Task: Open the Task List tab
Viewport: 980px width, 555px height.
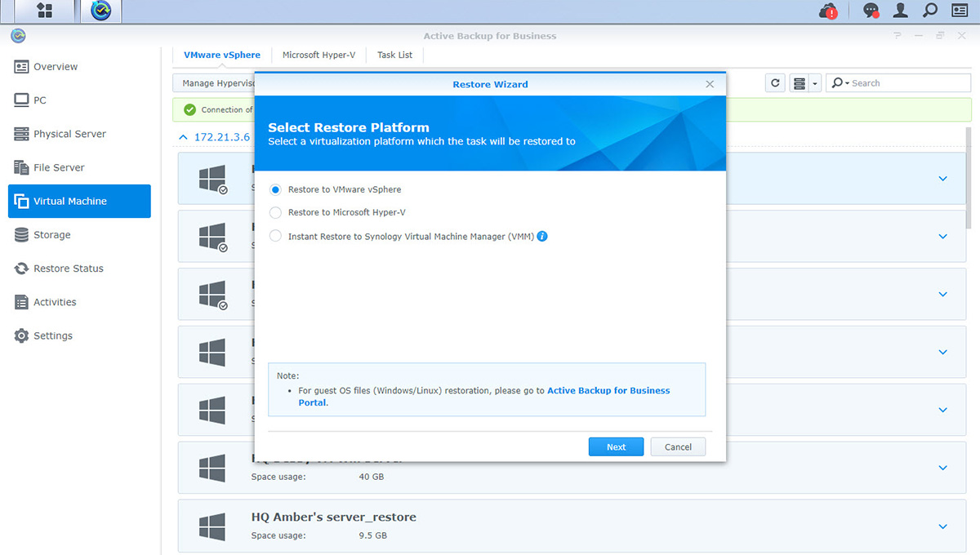Action: [394, 55]
